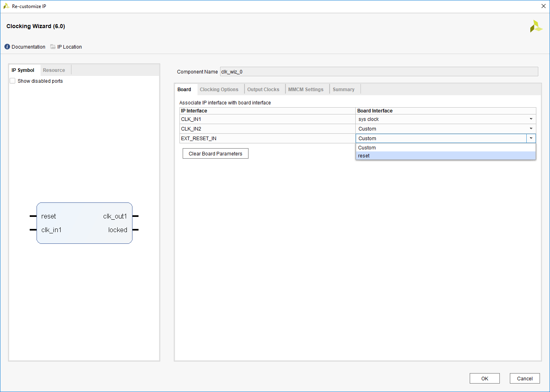Switch to the Resource tab
This screenshot has height=392, width=550.
pyautogui.click(x=54, y=70)
